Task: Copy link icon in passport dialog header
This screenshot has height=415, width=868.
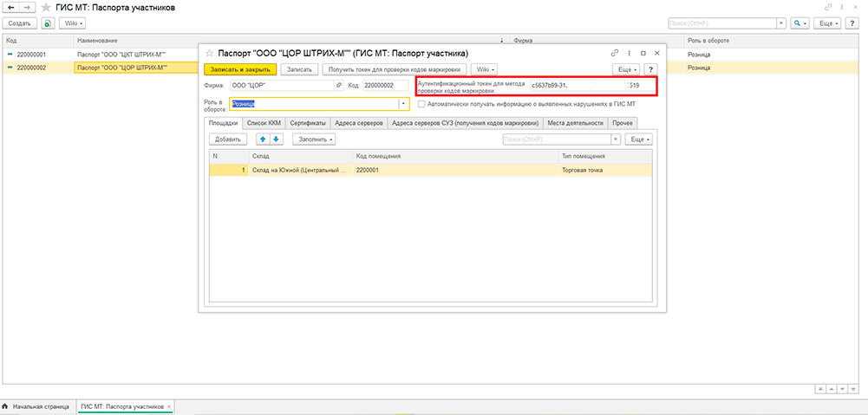Action: [615, 53]
